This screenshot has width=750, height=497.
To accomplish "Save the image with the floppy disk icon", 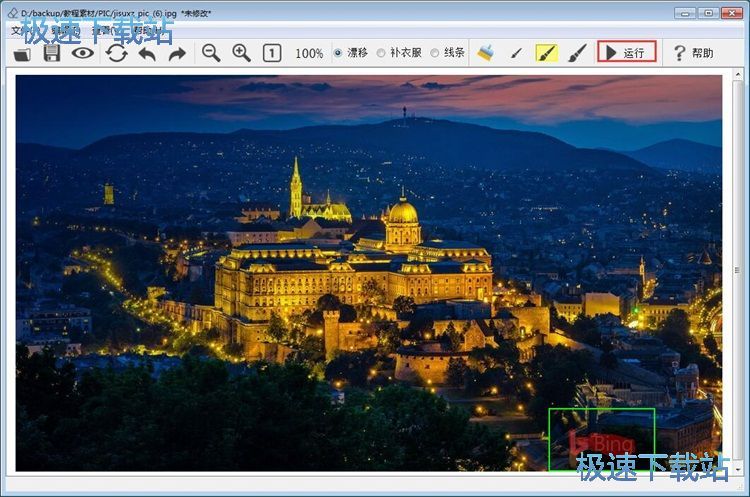I will [52, 53].
